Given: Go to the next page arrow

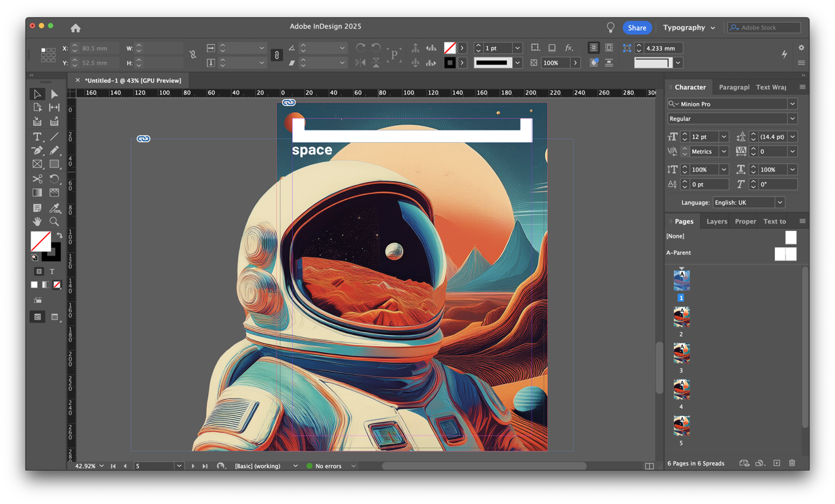Looking at the screenshot, I should [193, 466].
